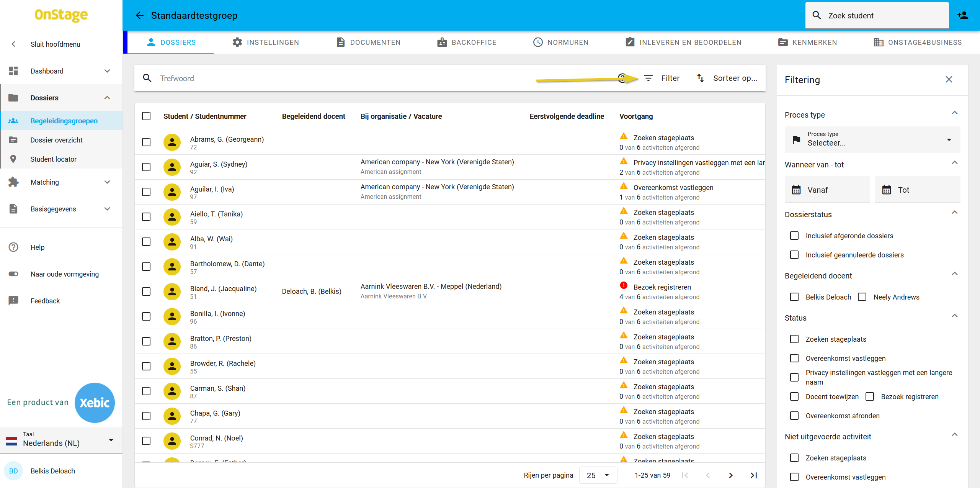Expand the Basisgegevens menu chevron

coord(107,209)
